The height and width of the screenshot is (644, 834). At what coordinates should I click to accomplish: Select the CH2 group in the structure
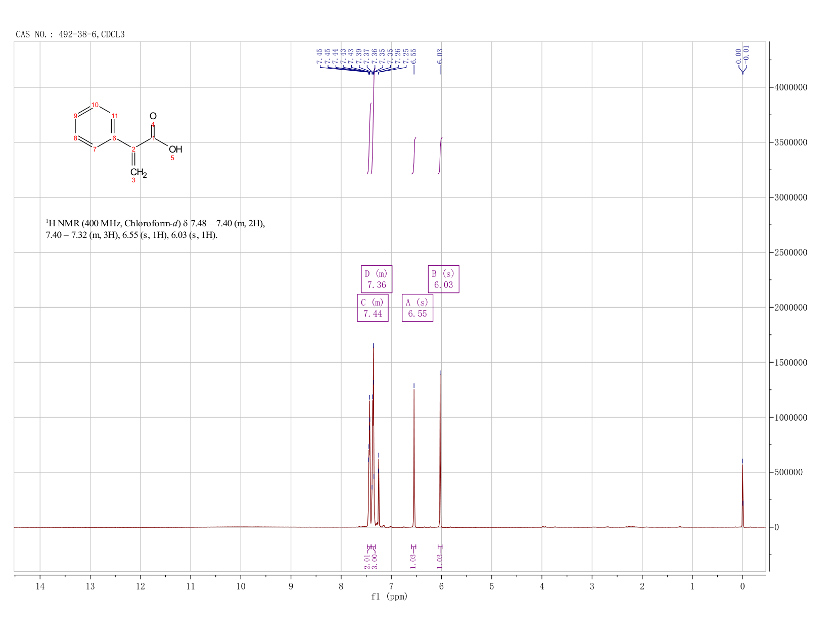tap(138, 173)
